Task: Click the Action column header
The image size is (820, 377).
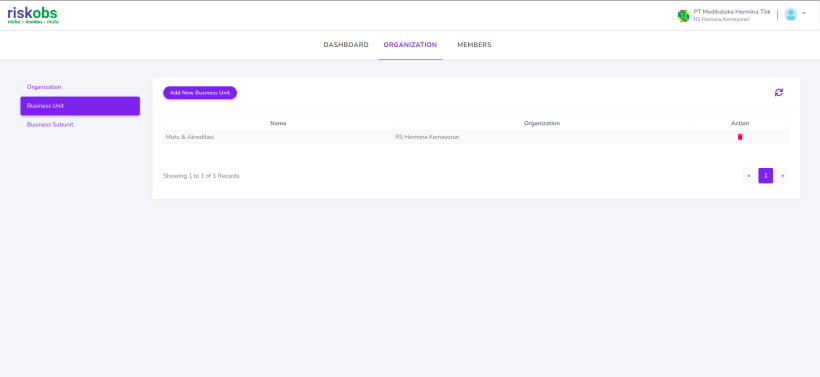Action: [x=740, y=123]
